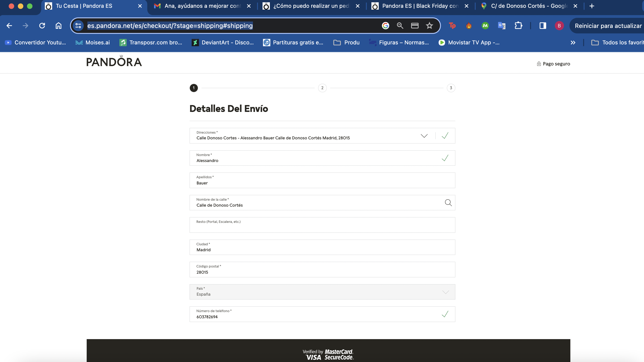This screenshot has height=362, width=644.
Task: Select checkout step 2 circle
Action: click(322, 88)
